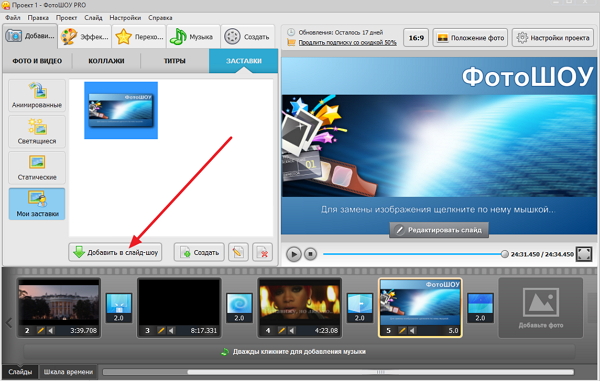Open fullscreen preview icon

pos(584,254)
